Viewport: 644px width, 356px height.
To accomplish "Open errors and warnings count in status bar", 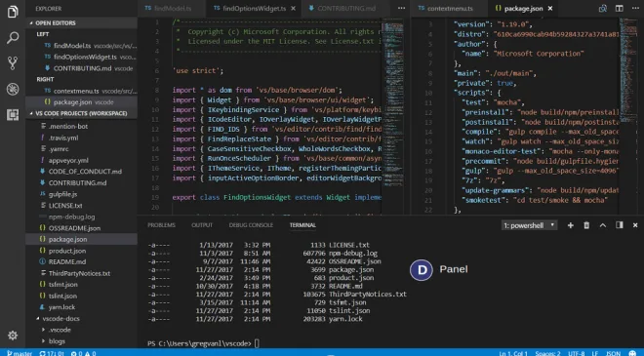I will [83, 353].
